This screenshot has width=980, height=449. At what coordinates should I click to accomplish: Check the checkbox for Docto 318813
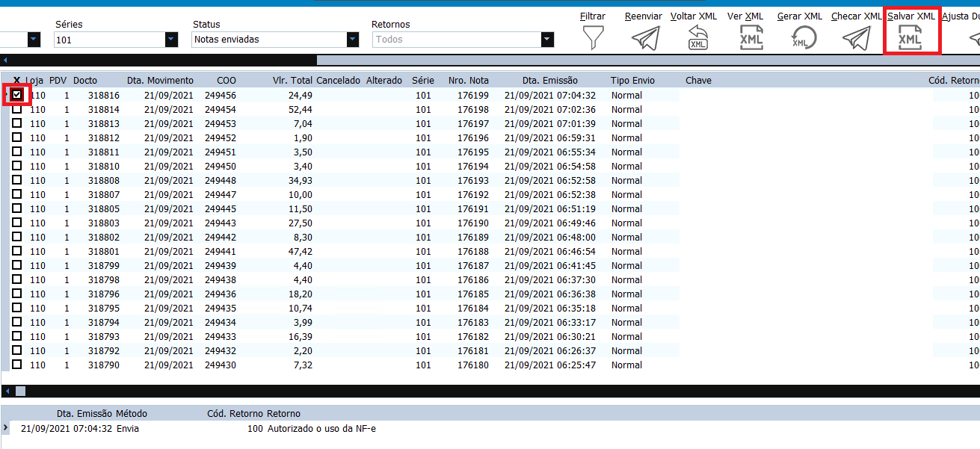tap(16, 123)
